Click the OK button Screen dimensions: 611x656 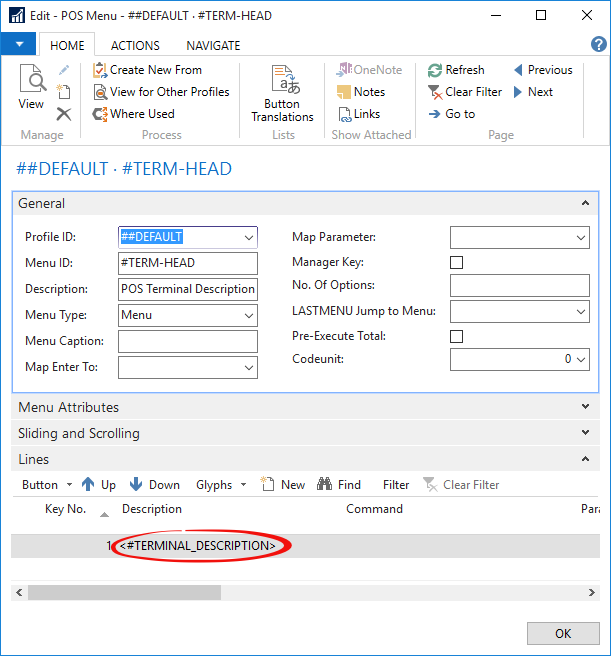(562, 633)
